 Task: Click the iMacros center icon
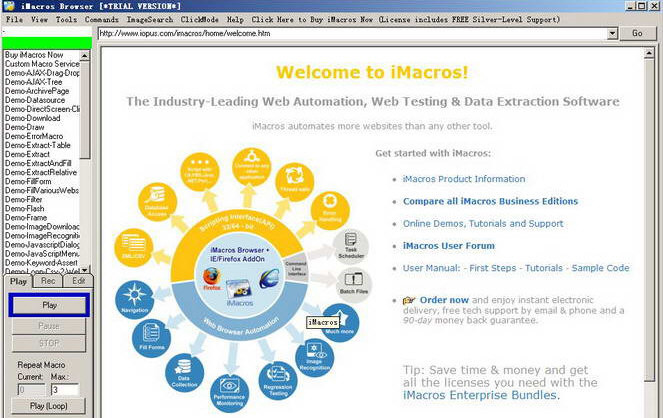coord(239,292)
